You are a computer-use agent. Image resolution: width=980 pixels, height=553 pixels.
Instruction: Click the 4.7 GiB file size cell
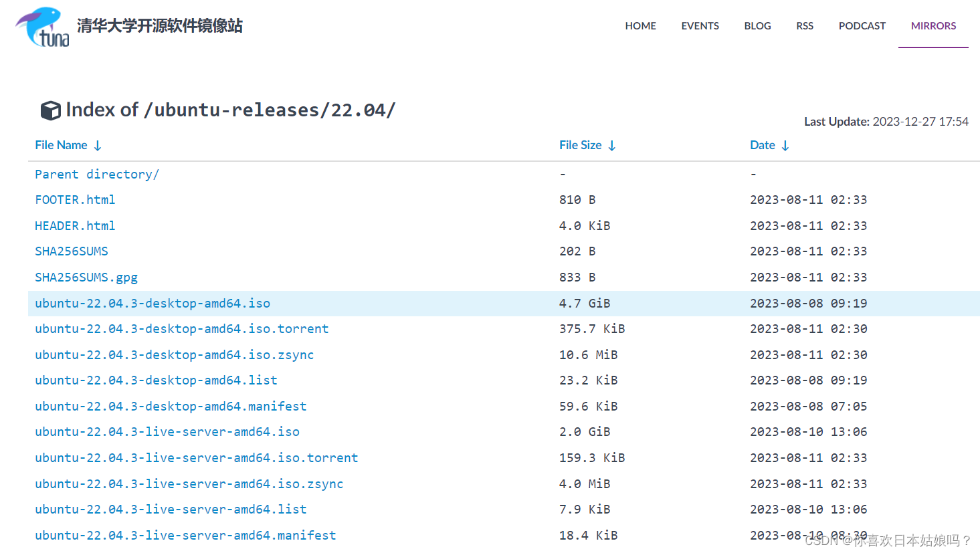point(585,304)
